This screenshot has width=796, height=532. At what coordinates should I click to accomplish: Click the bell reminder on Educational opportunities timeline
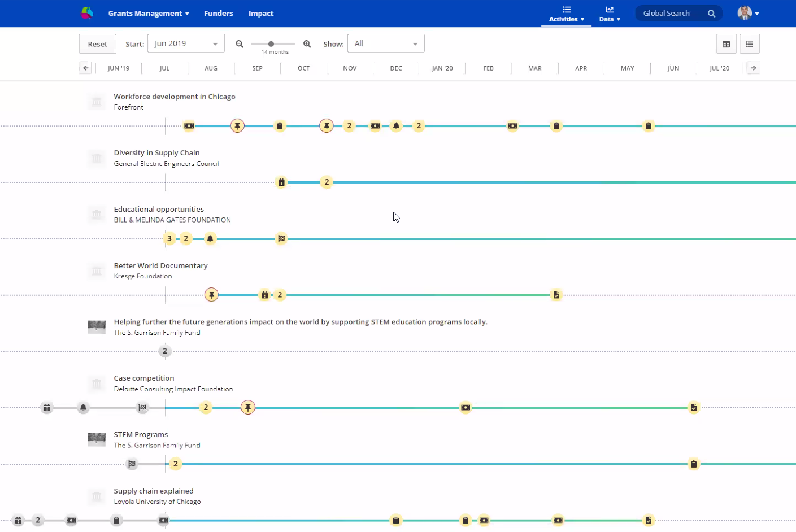(x=210, y=239)
